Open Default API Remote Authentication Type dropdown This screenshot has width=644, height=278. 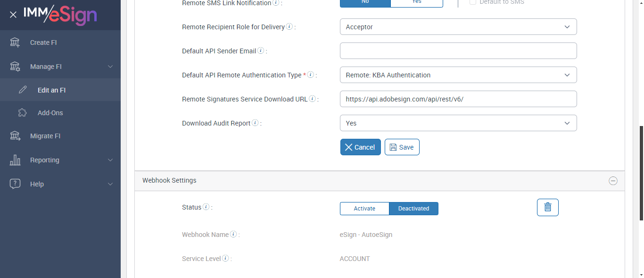coord(458,75)
